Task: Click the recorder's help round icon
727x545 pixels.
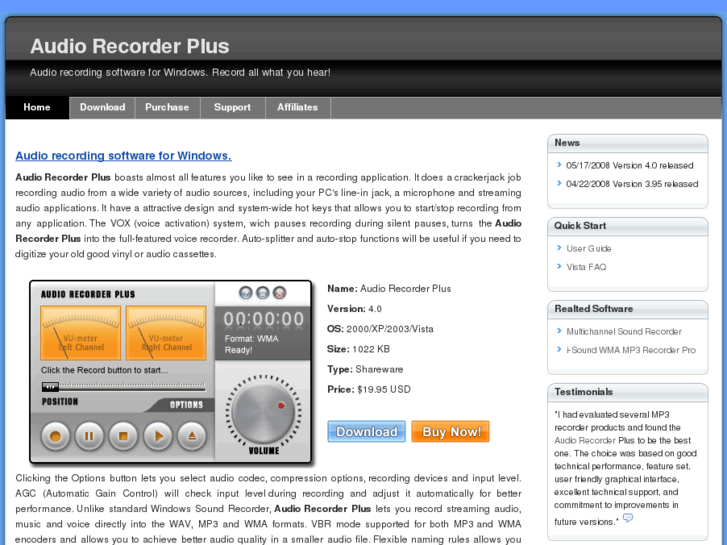Action: pos(246,293)
